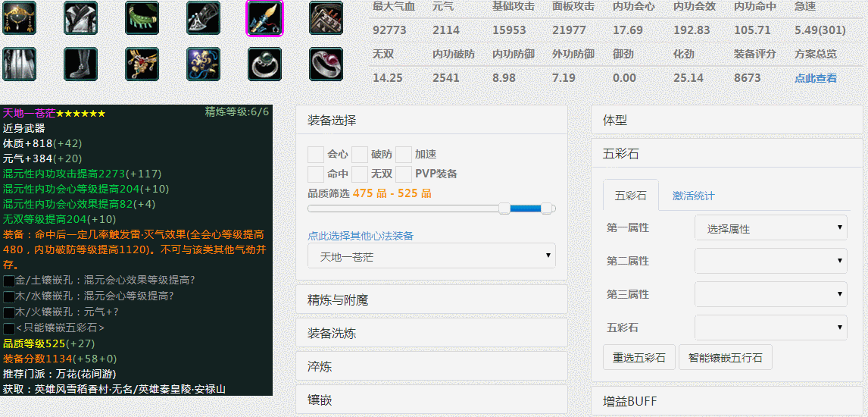Click the blue range of quality slider

pos(526,208)
